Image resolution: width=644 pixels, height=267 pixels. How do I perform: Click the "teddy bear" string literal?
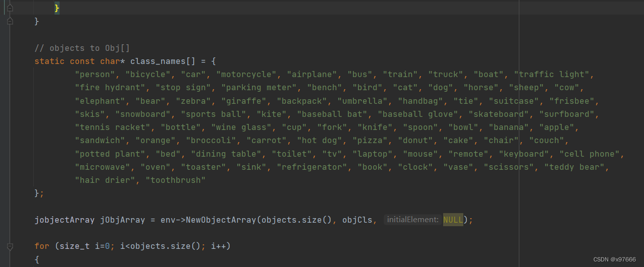click(x=574, y=167)
